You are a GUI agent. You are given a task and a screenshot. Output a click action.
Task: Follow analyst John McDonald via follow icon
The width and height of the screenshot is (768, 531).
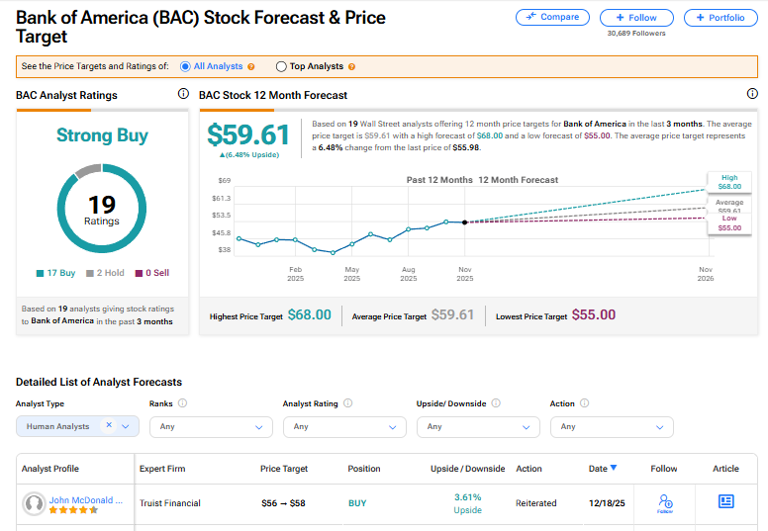665,502
